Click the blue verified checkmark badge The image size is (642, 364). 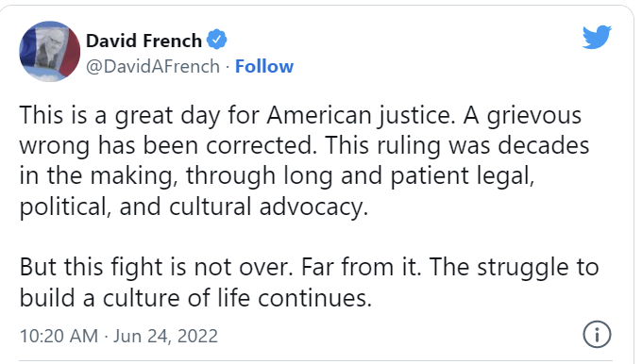coord(217,40)
